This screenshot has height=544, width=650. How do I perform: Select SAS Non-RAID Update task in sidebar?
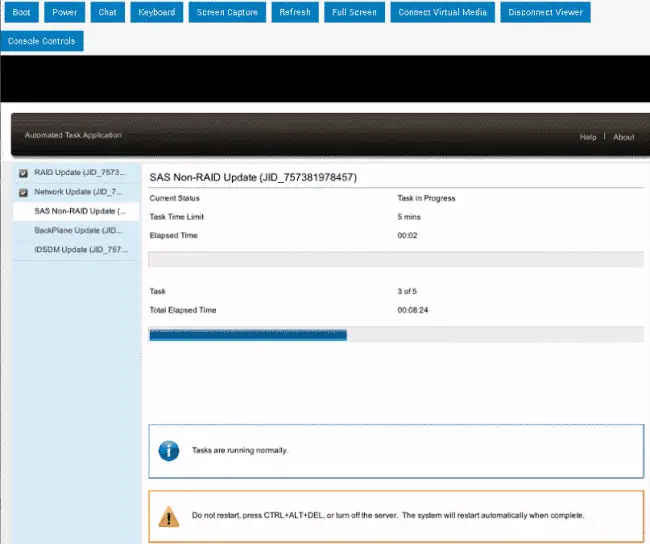tap(76, 211)
